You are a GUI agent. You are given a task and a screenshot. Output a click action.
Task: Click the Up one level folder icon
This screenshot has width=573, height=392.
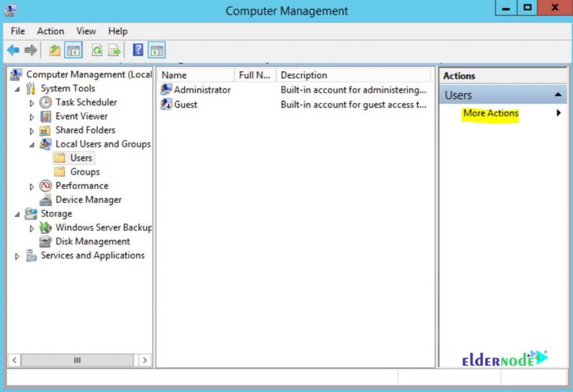click(x=54, y=49)
